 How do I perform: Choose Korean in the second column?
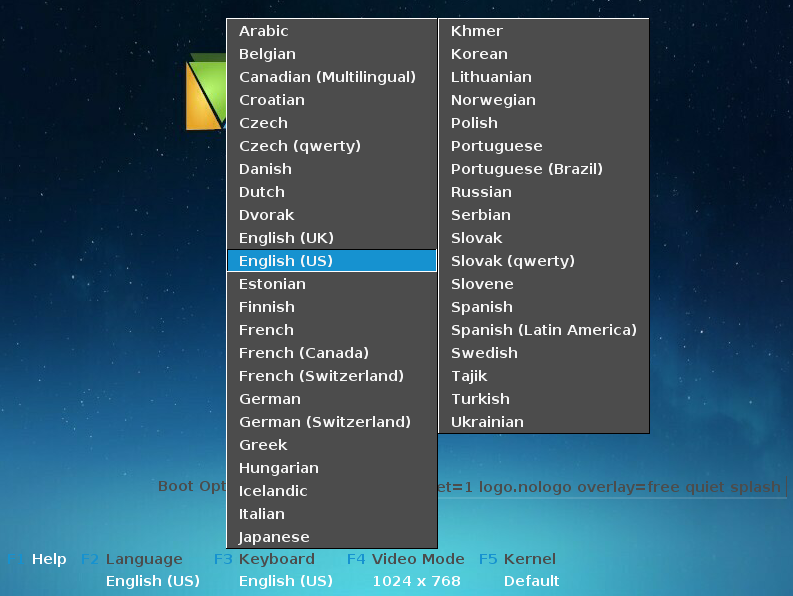(x=479, y=54)
